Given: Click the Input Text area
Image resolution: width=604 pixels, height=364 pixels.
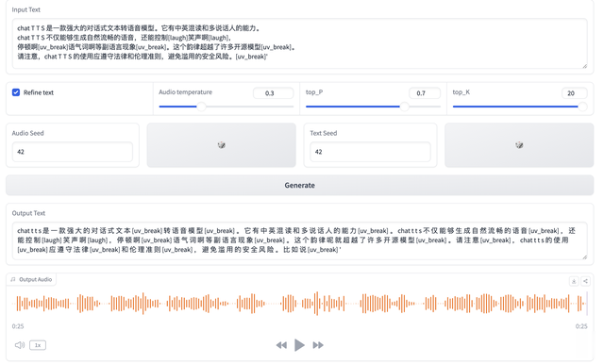Looking at the screenshot, I should [x=300, y=43].
